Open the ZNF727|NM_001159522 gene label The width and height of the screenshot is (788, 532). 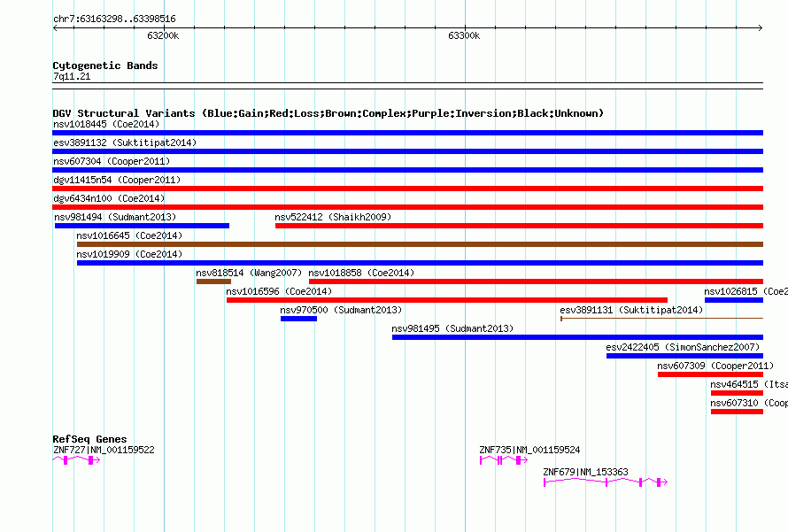[104, 450]
